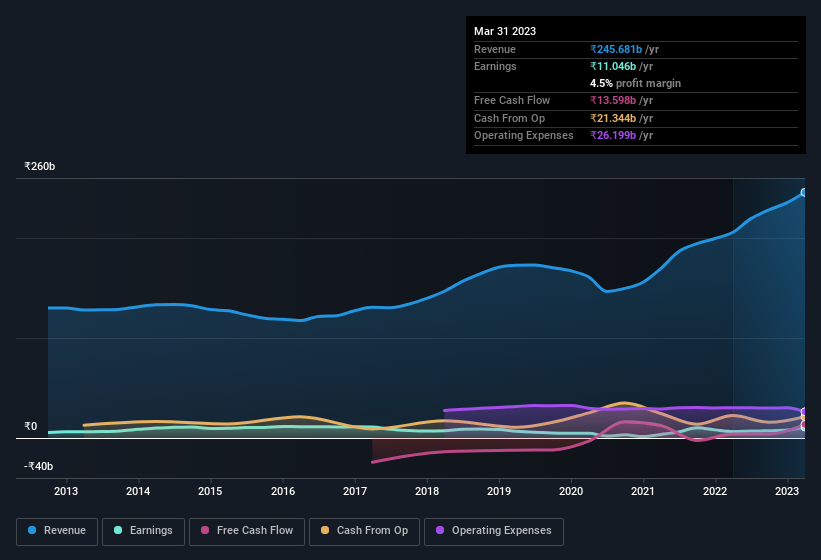Viewport: 821px width, 560px height.
Task: Toggle the Revenue legend button
Action: click(57, 531)
